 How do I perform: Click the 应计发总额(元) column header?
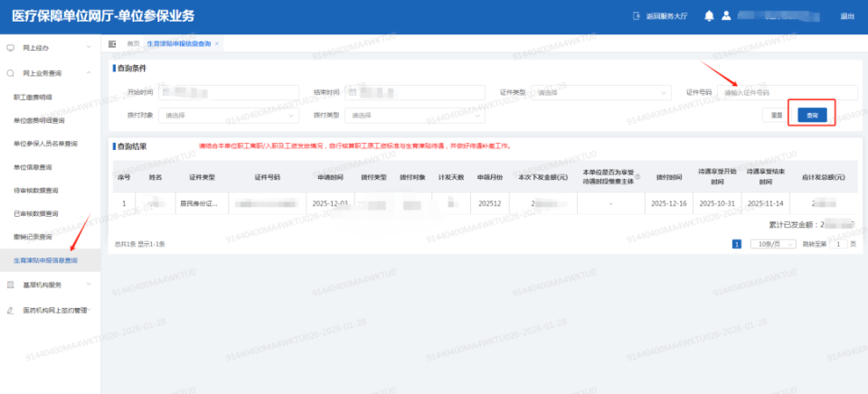pyautogui.click(x=824, y=177)
